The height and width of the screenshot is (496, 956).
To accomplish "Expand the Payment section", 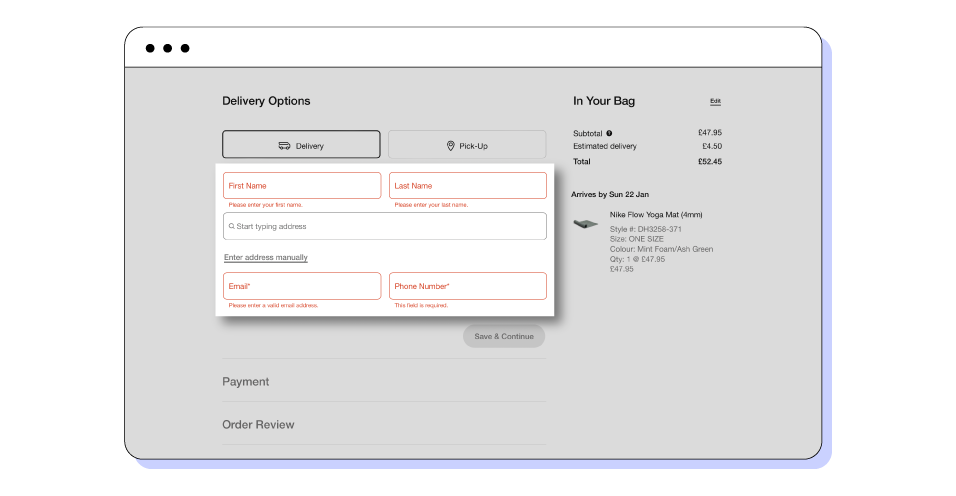I will click(x=246, y=381).
